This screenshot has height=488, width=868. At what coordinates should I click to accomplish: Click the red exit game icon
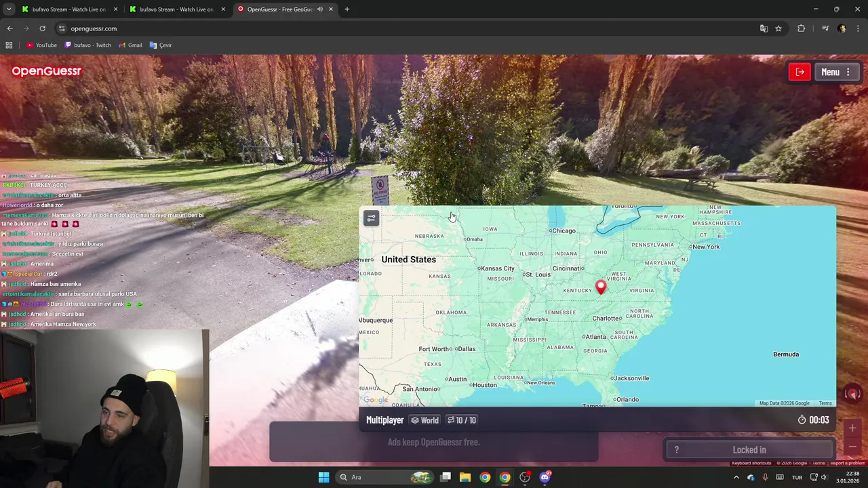(800, 72)
